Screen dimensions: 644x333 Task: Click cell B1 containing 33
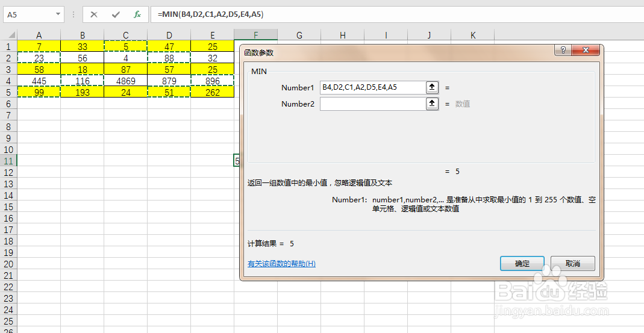[82, 46]
